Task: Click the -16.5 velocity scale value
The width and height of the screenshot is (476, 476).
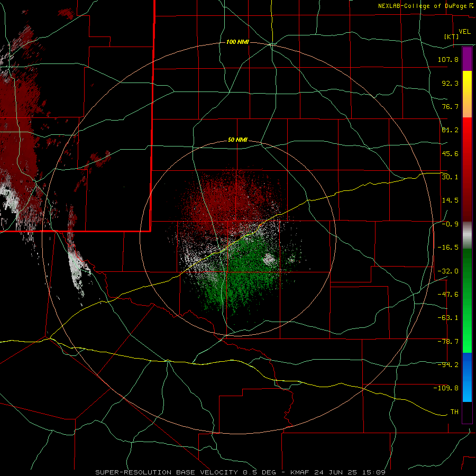Action: pyautogui.click(x=448, y=248)
